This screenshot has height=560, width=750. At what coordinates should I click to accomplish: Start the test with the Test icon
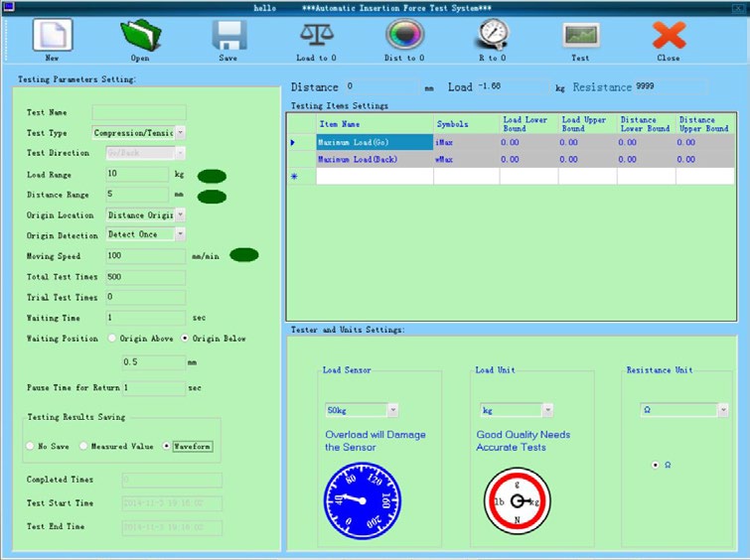[580, 35]
